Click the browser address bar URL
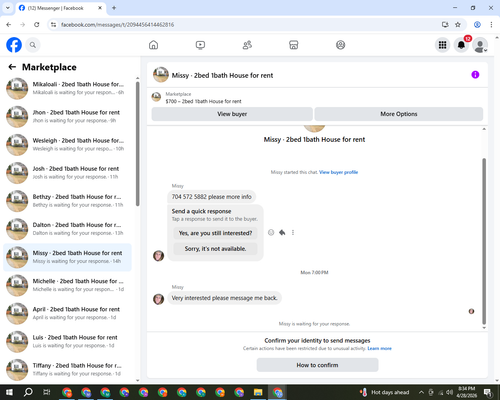The width and height of the screenshot is (500, 400). point(117,25)
